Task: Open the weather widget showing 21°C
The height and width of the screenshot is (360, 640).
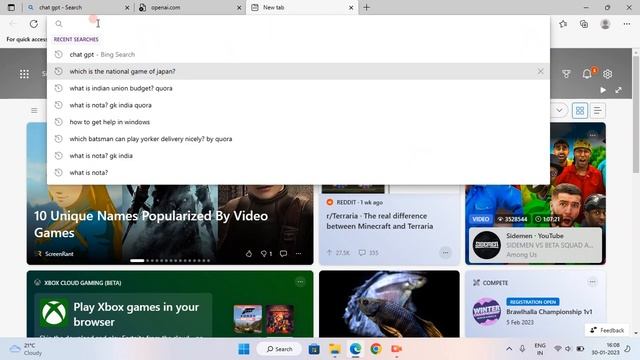Action: click(26, 349)
